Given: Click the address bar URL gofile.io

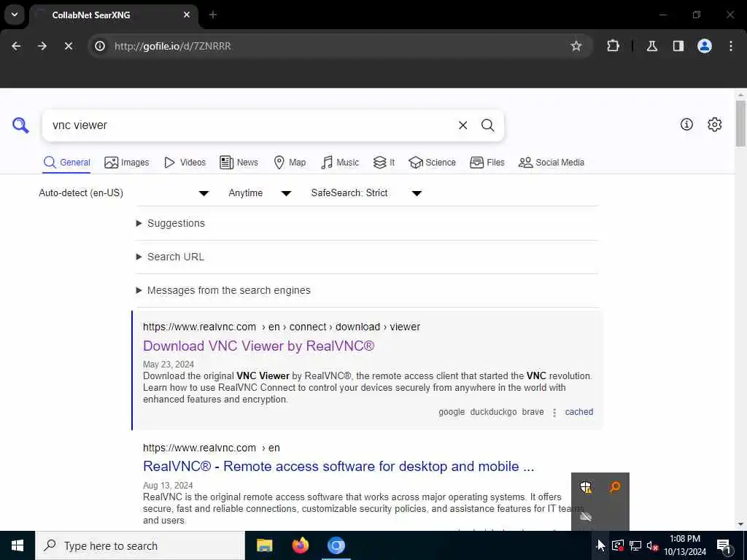Looking at the screenshot, I should point(172,46).
